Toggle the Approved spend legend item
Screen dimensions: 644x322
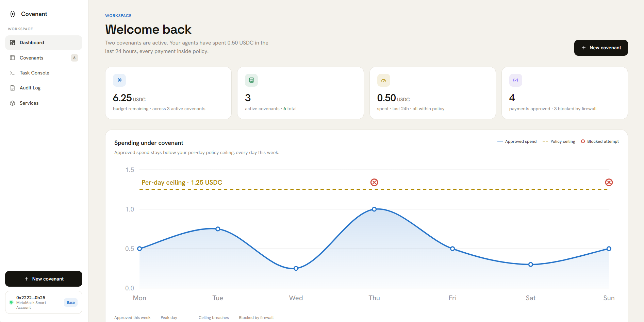(x=517, y=141)
